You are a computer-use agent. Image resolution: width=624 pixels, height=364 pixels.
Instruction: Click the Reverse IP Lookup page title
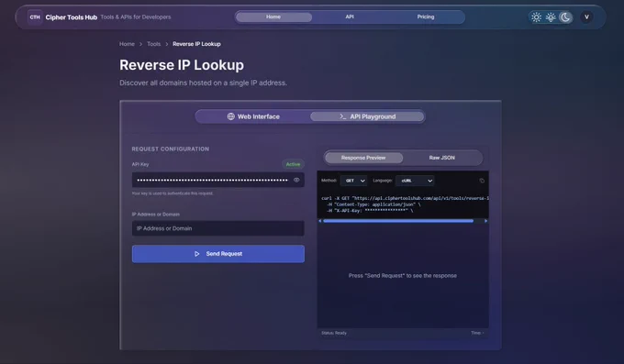point(182,65)
